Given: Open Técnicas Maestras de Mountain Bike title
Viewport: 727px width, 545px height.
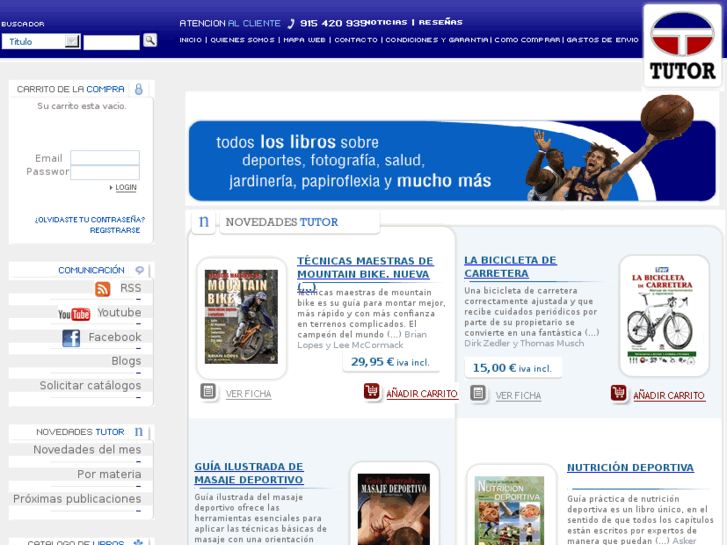Looking at the screenshot, I should click(x=365, y=274).
